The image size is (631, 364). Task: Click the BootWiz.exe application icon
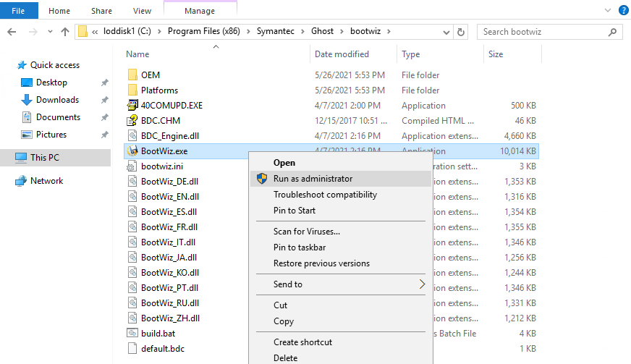[x=132, y=151]
